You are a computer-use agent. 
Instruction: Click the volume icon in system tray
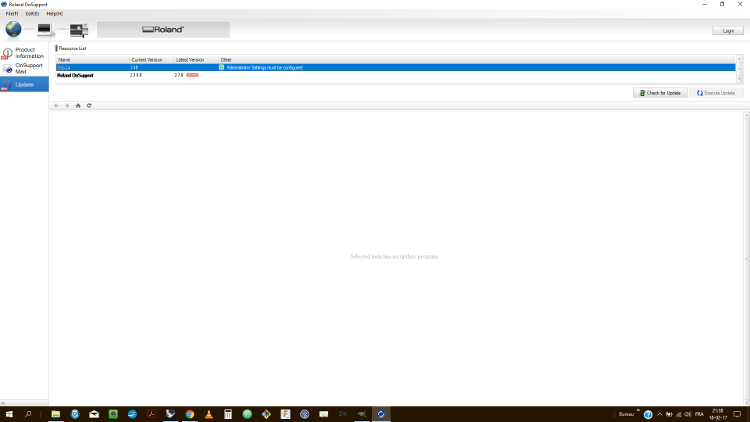tap(688, 415)
